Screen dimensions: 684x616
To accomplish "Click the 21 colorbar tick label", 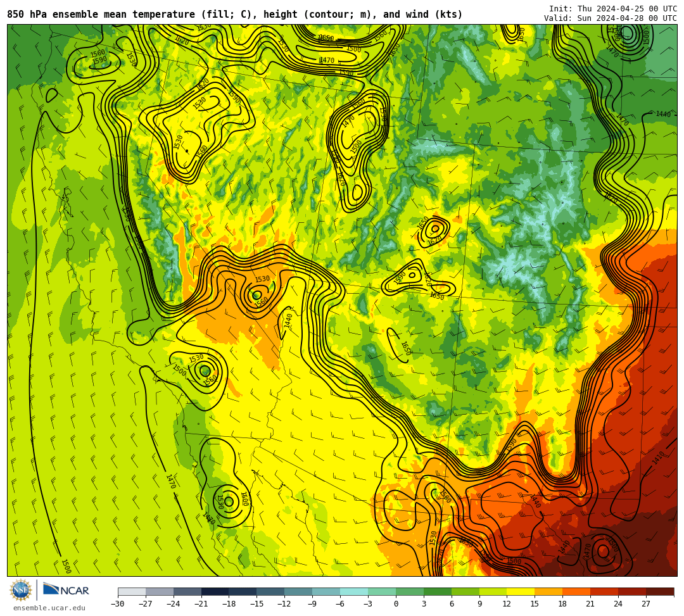I will pyautogui.click(x=591, y=604).
